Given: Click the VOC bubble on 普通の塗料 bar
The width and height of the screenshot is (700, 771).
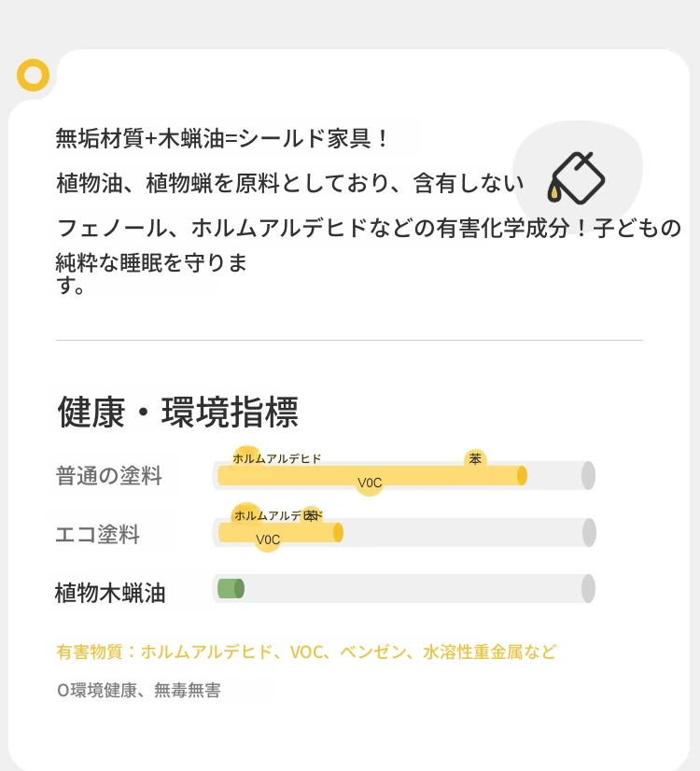Looking at the screenshot, I should pyautogui.click(x=370, y=483).
